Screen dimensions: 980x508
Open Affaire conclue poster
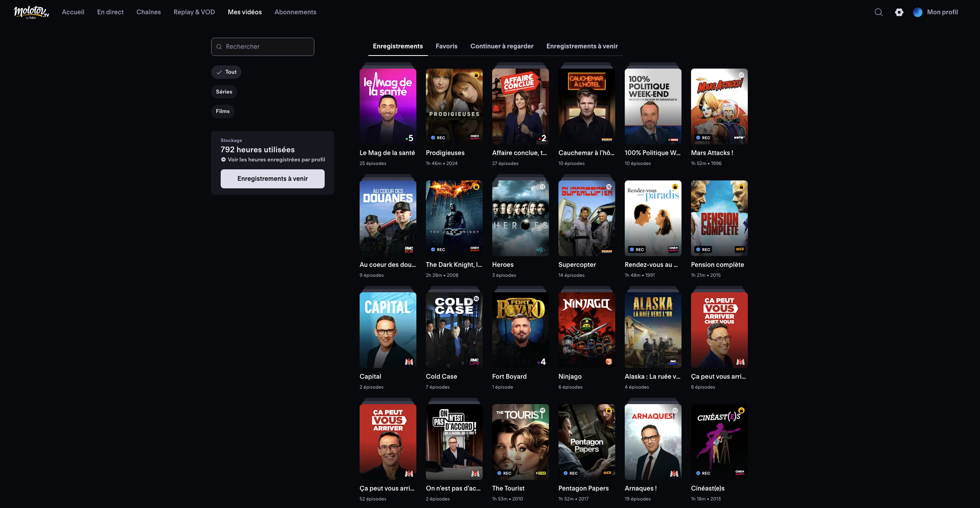pos(520,106)
